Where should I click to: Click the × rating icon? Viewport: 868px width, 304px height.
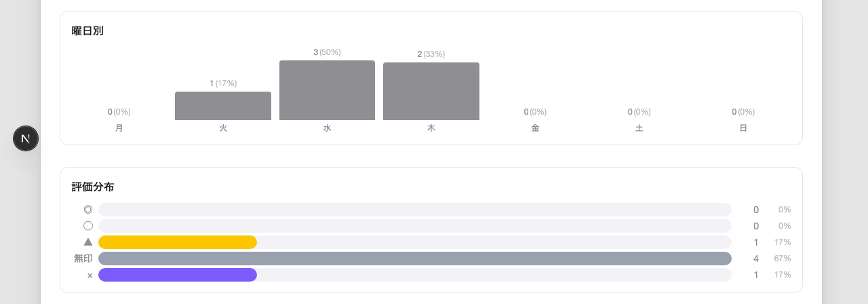point(90,275)
